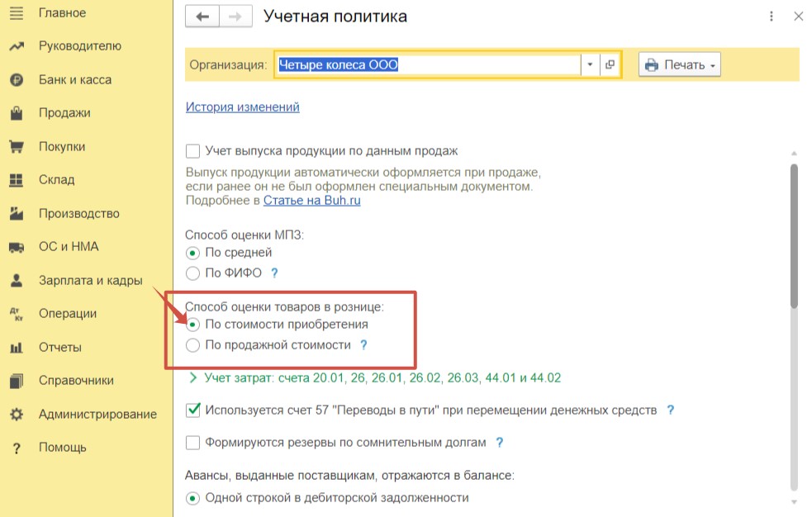Open the Организация dropdown arrow
Viewport: 812px width, 517px height.
pos(590,64)
